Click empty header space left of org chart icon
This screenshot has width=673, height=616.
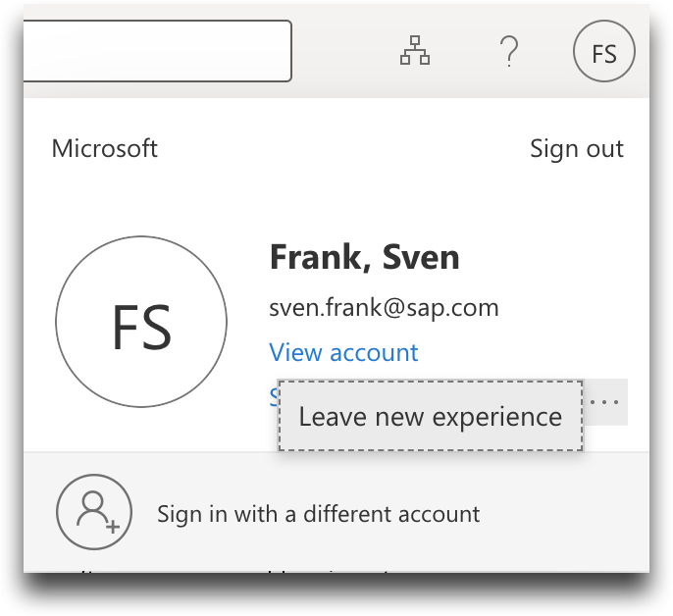coord(343,51)
